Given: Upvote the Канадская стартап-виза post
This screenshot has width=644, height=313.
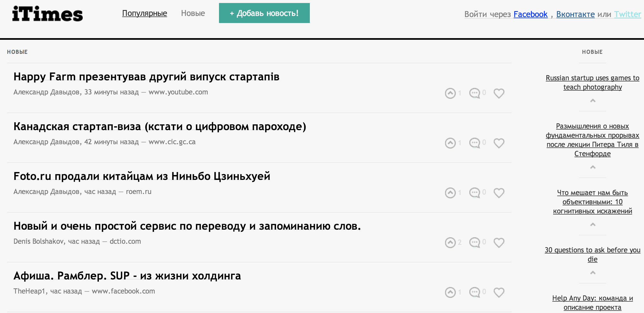Looking at the screenshot, I should (450, 143).
